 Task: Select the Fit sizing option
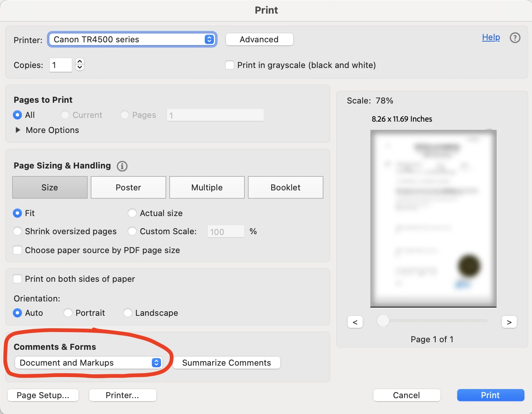click(17, 213)
